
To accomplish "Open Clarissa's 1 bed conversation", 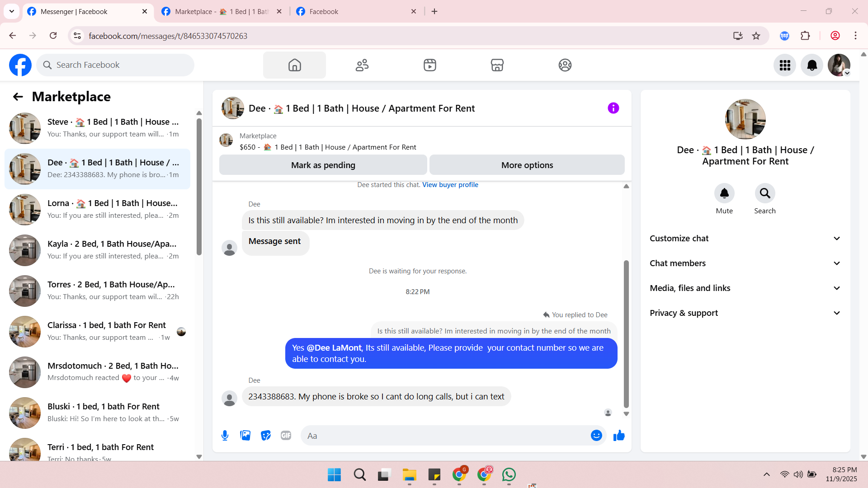I will tap(97, 332).
